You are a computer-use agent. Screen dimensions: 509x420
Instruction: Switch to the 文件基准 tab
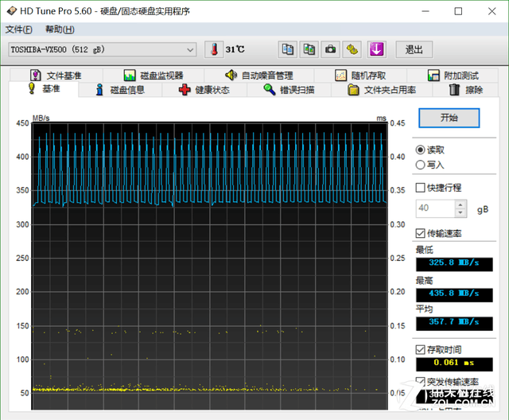tap(56, 76)
